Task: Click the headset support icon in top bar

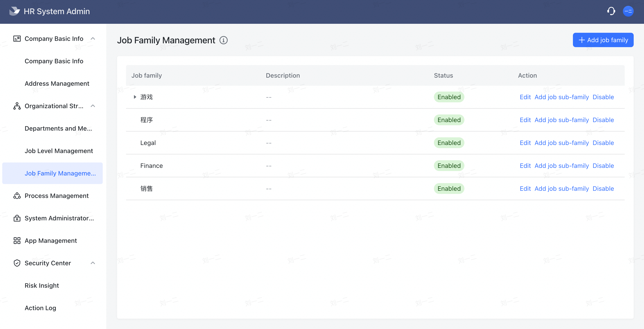Action: click(x=611, y=11)
